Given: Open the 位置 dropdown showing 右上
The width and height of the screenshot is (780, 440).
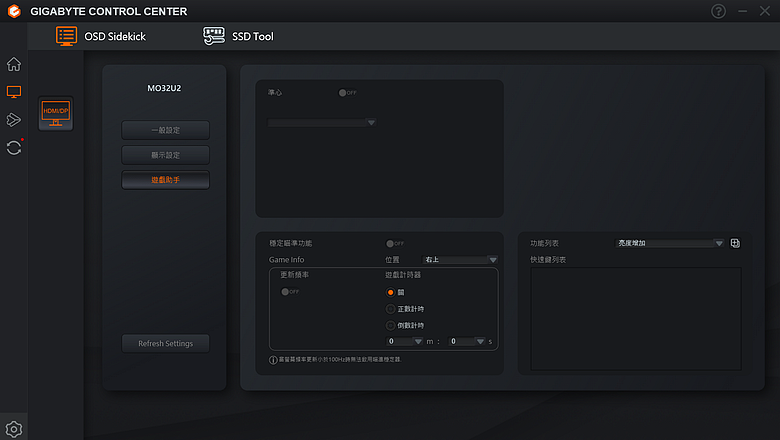Looking at the screenshot, I should (460, 260).
